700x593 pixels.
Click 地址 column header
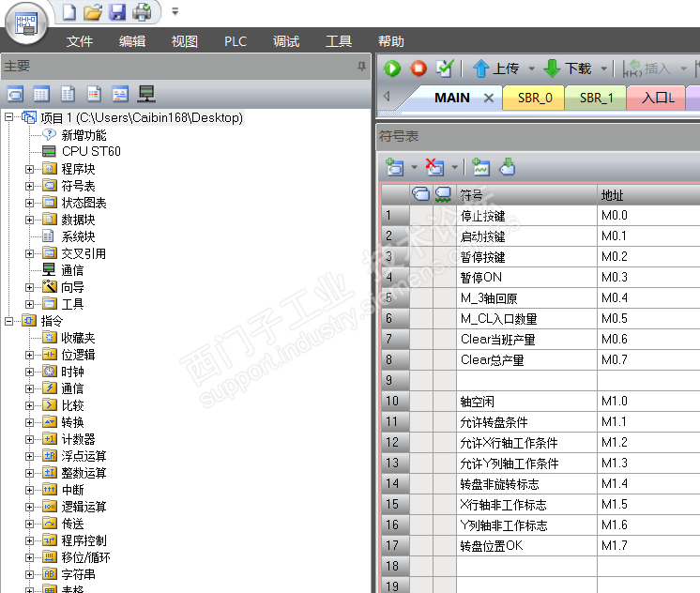click(x=648, y=195)
